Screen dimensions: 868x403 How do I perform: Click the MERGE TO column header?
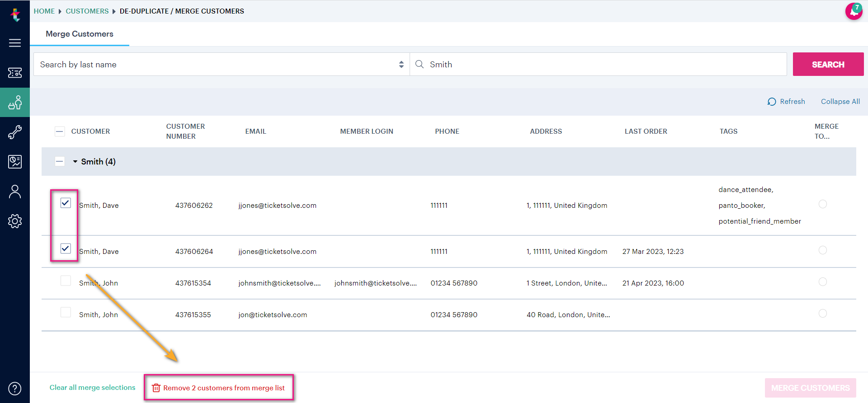[x=826, y=131]
